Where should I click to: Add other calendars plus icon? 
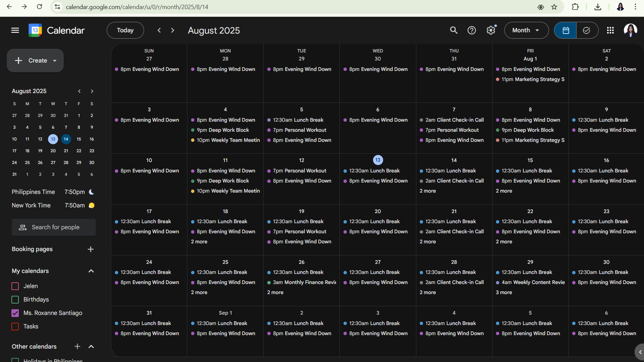pyautogui.click(x=77, y=346)
